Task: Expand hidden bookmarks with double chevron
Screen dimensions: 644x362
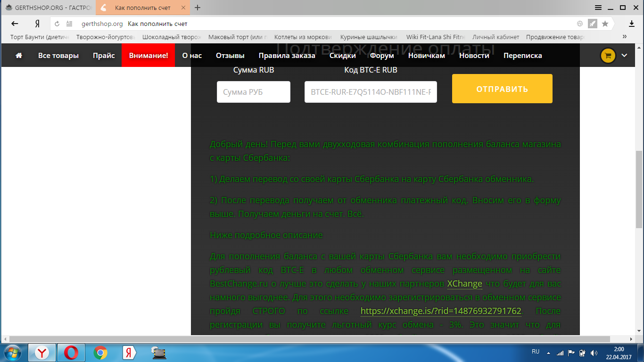Action: coord(625,37)
